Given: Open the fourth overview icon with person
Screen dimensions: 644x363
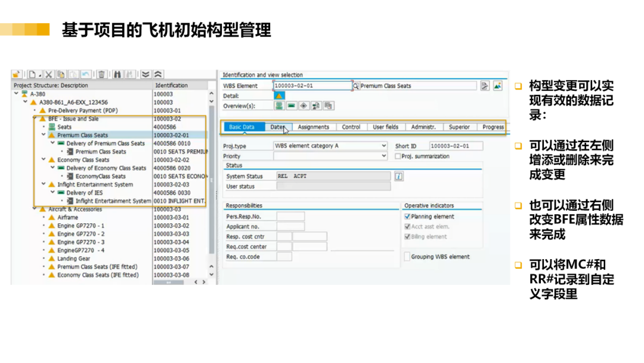Looking at the screenshot, I should tap(316, 106).
